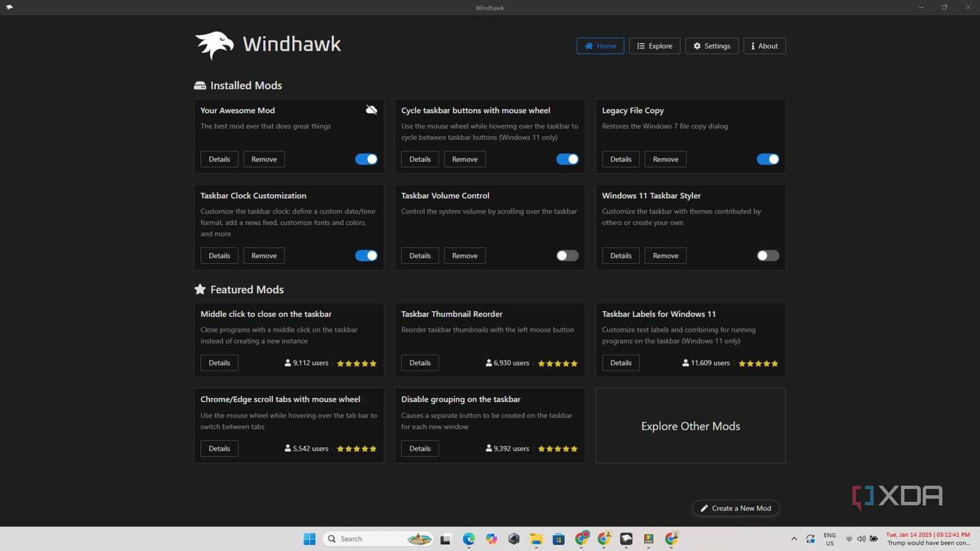This screenshot has height=551, width=980.
Task: Click the sync tray icon
Action: (810, 539)
